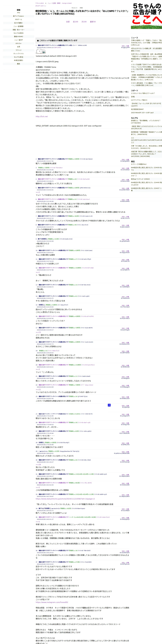Open 難民 sidebar board
162x644 pixels.
tap(18, 64)
